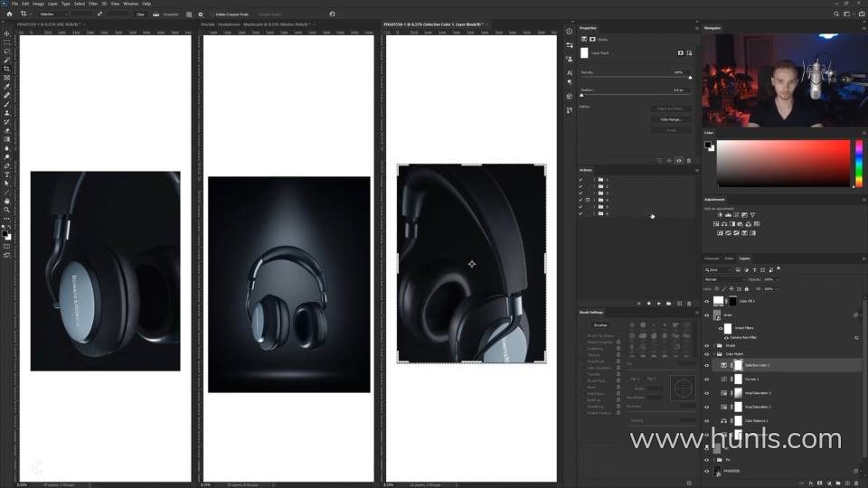Select the Selective Color 1 layer mask thumbnail
868x488 pixels.
[738, 365]
